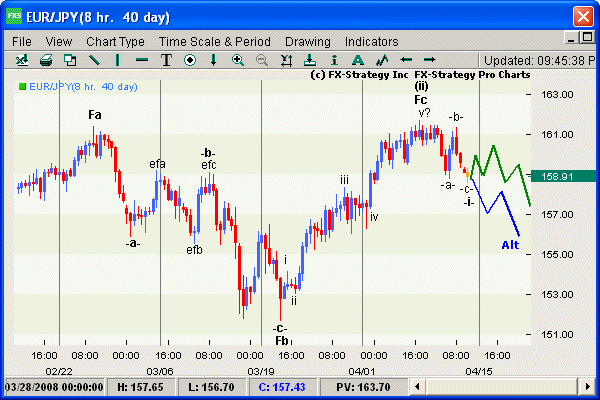Click the info 'i' toolbar icon
The height and width of the screenshot is (400, 600).
334,60
